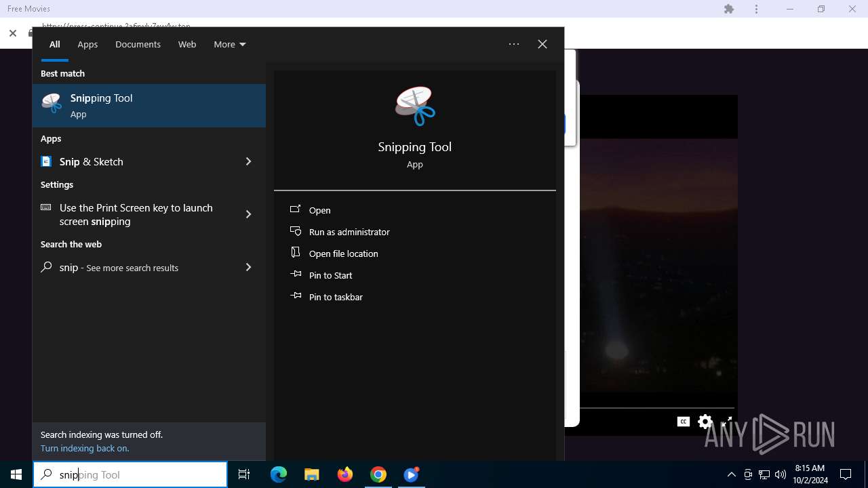Image resolution: width=868 pixels, height=488 pixels.
Task: Open browser extensions puzzle icon
Action: pyautogui.click(x=729, y=9)
